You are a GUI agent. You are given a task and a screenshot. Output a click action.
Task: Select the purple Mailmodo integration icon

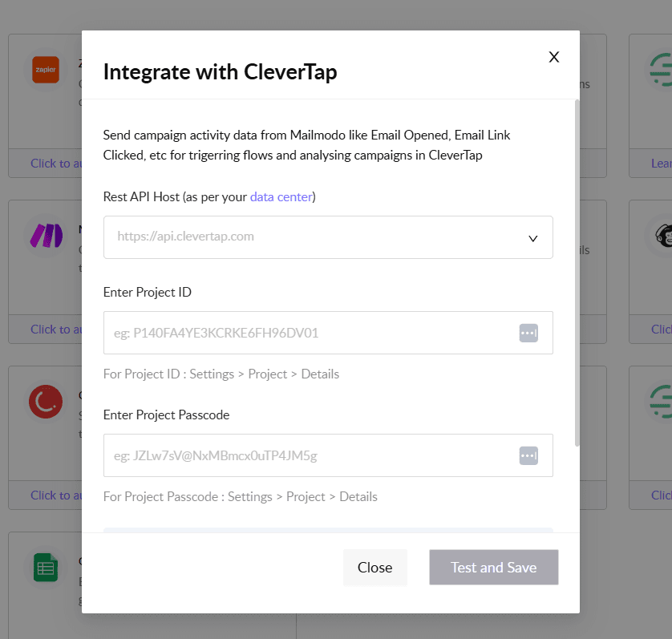[46, 236]
